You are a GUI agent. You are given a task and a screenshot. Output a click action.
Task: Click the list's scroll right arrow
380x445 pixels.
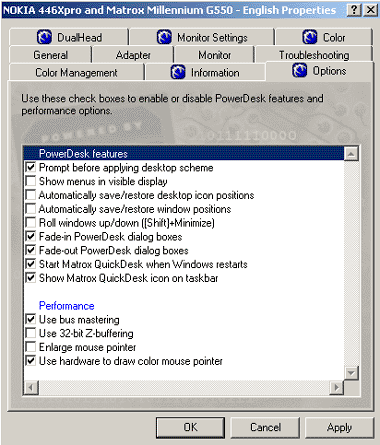pyautogui.click(x=337, y=387)
